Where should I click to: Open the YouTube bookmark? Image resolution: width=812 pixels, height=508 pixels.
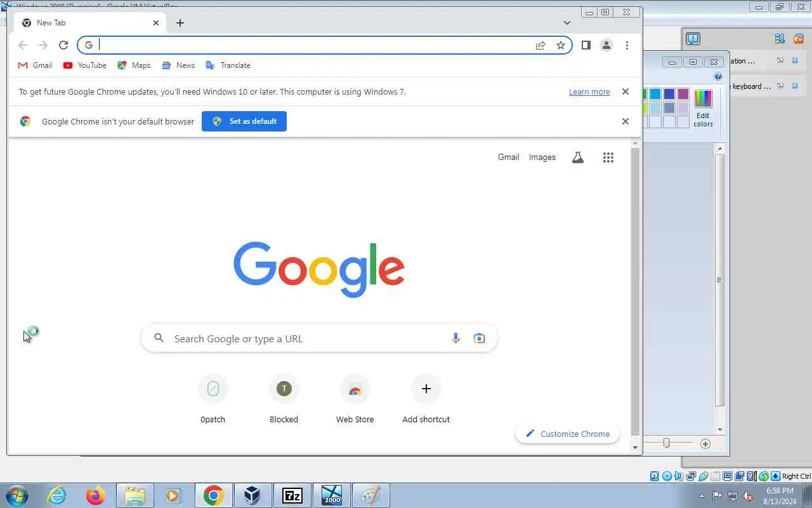[84, 65]
